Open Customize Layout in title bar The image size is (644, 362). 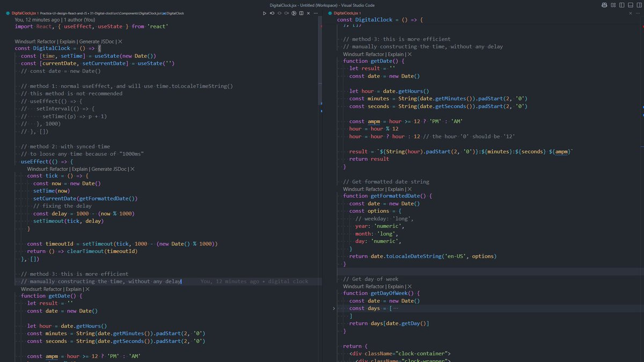[x=613, y=5]
